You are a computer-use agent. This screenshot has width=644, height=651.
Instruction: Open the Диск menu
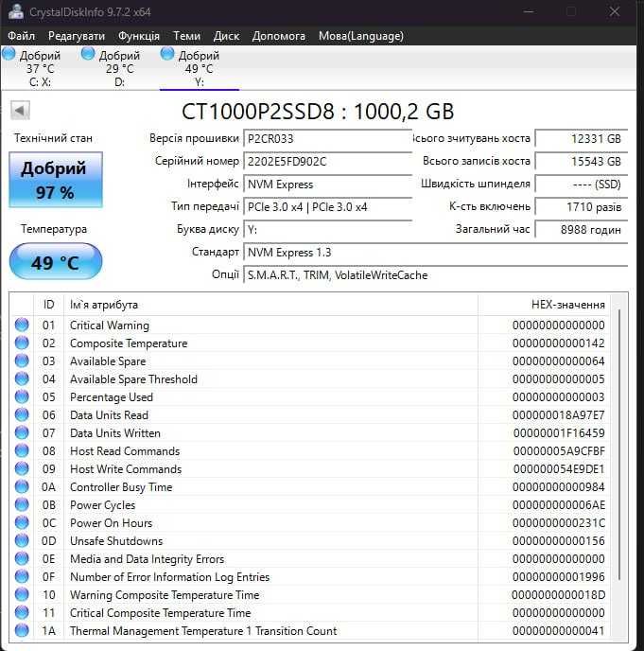click(226, 36)
